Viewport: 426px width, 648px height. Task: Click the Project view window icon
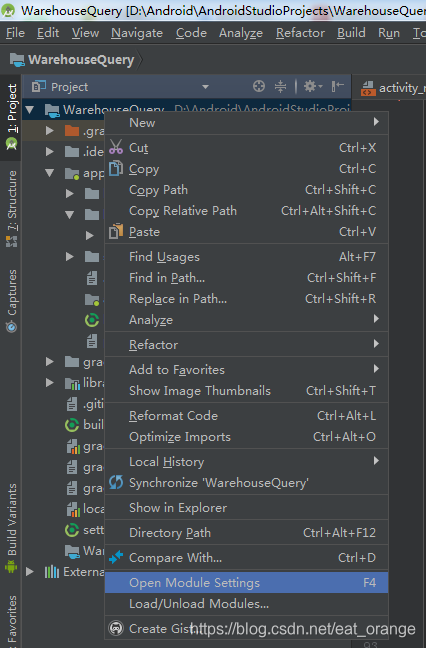click(x=39, y=86)
